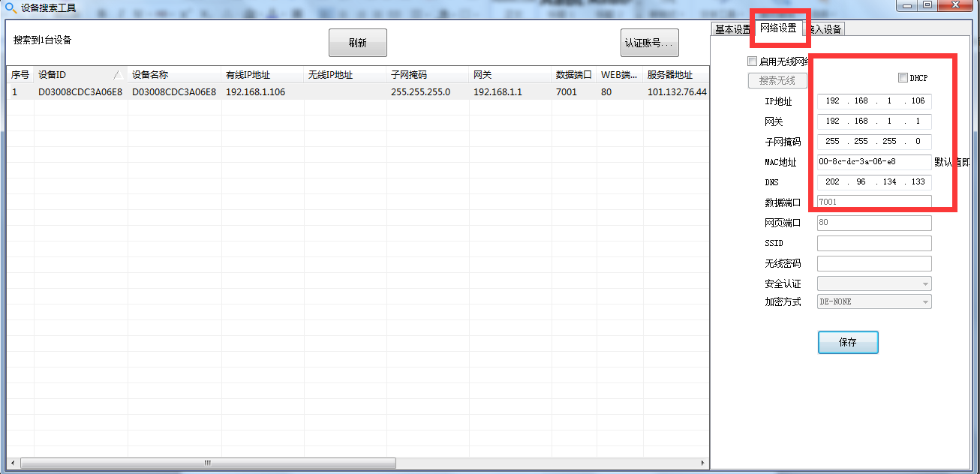Switch to the 基本设置 tab
Image resolution: width=980 pixels, height=474 pixels.
tap(732, 29)
